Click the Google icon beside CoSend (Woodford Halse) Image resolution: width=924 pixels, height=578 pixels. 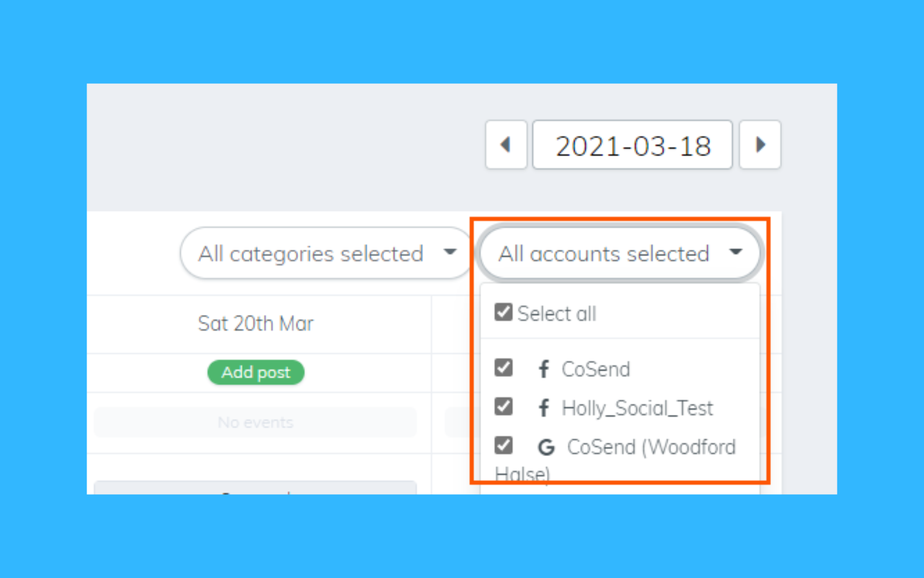click(x=546, y=447)
